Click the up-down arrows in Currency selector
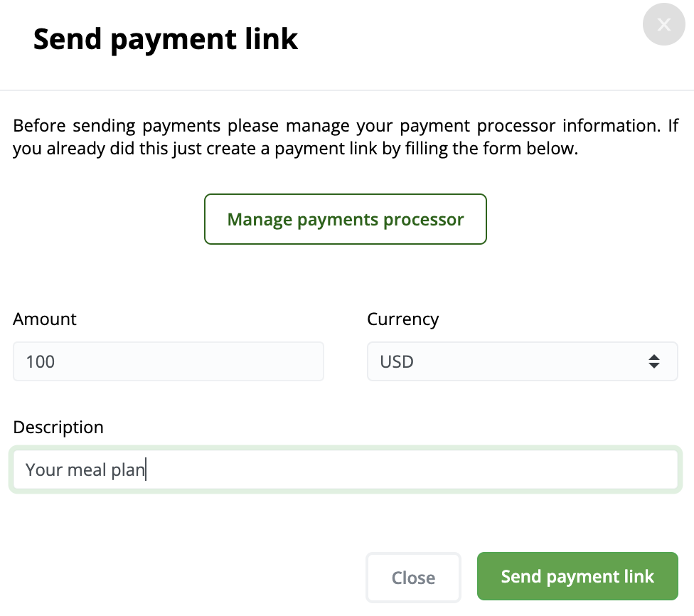The height and width of the screenshot is (616, 694). pos(654,361)
